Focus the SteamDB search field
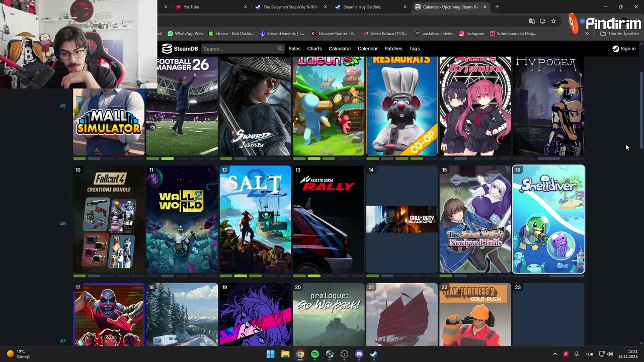The height and width of the screenshot is (362, 644). tap(243, 49)
